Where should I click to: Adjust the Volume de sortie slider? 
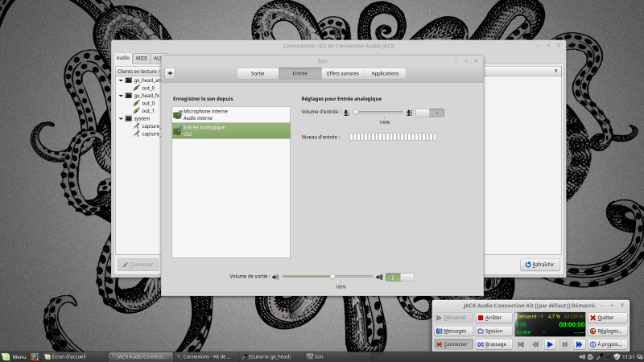328,277
